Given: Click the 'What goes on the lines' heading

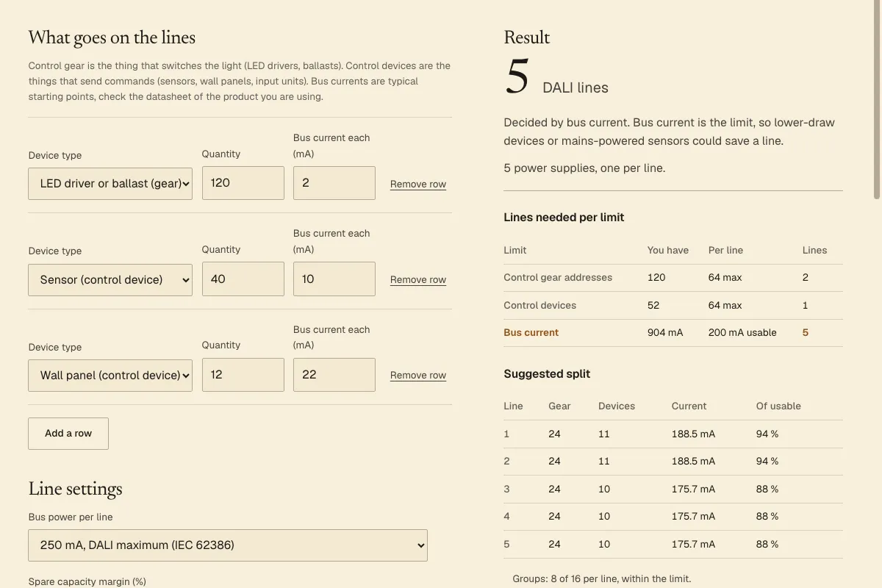Looking at the screenshot, I should pyautogui.click(x=112, y=37).
